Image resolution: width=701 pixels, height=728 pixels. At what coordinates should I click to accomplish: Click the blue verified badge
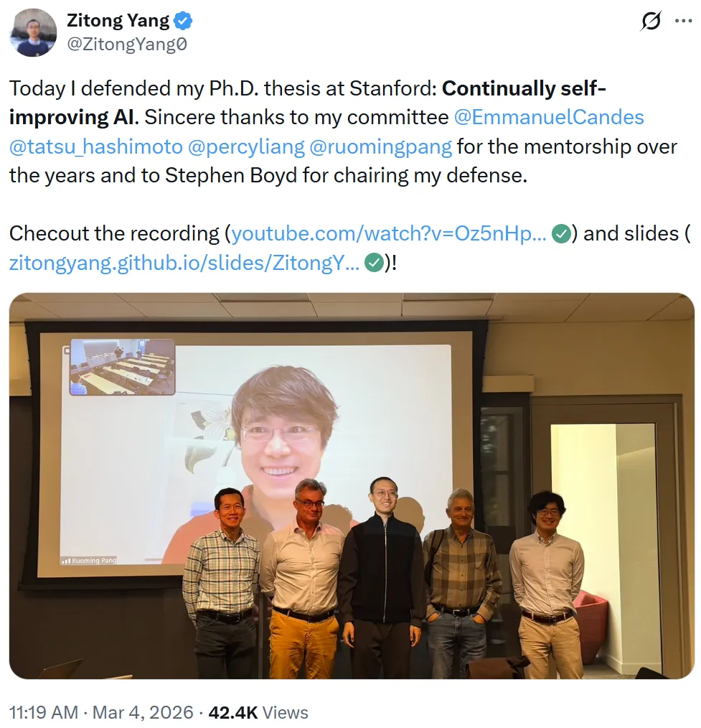click(185, 22)
